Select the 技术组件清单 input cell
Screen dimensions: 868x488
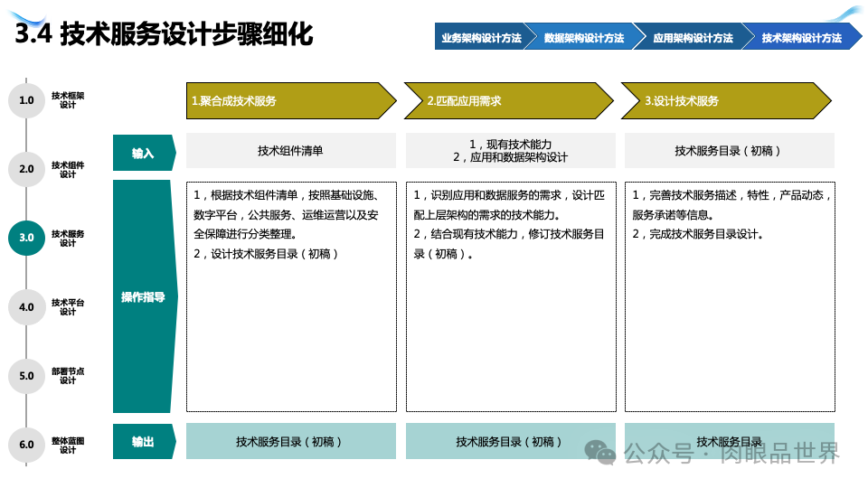(290, 151)
